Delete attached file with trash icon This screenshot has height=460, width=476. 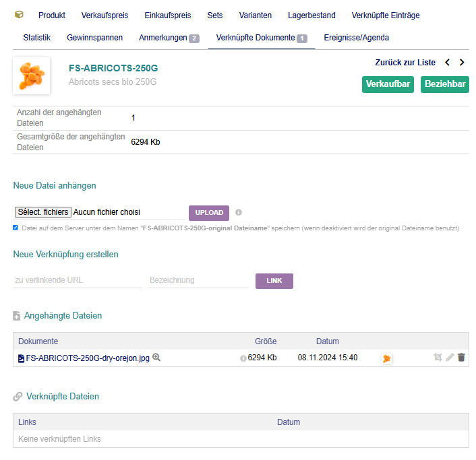461,358
